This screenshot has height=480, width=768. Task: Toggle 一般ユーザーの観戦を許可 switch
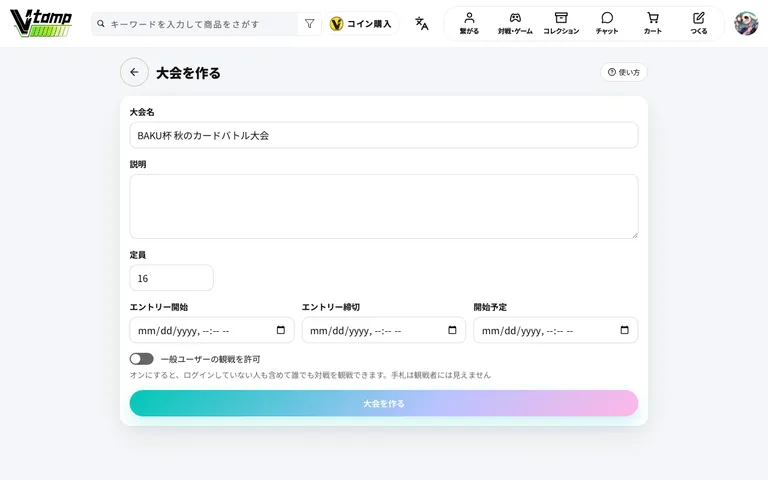[142, 359]
